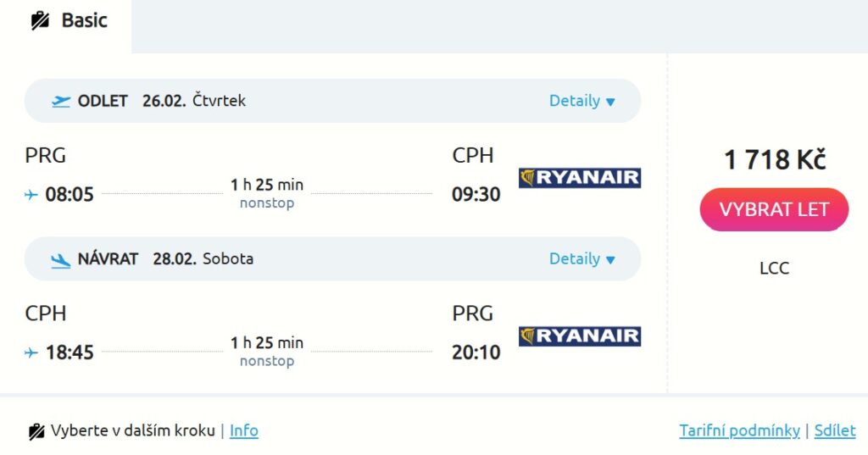This screenshot has height=455, width=868.
Task: Click the LCC label under the button
Action: tap(774, 269)
